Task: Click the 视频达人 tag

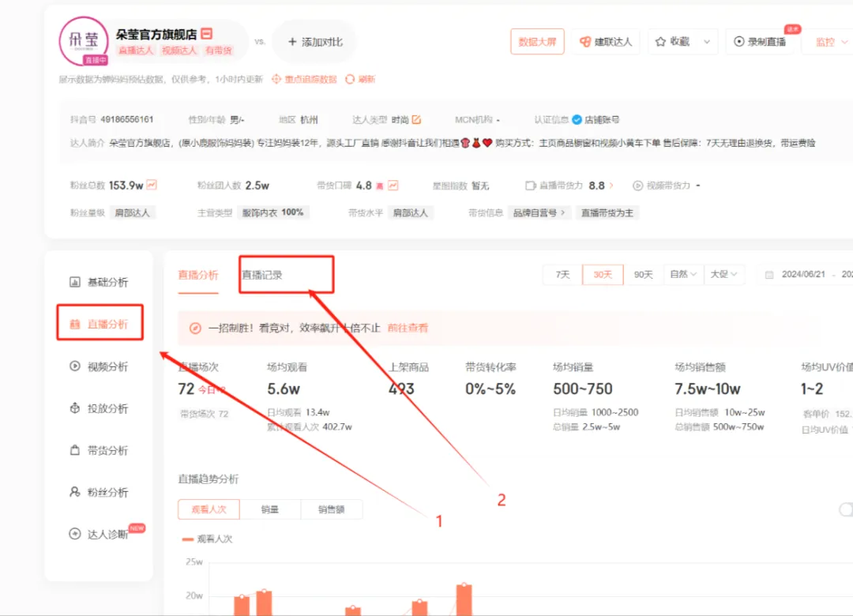Action: (x=179, y=51)
